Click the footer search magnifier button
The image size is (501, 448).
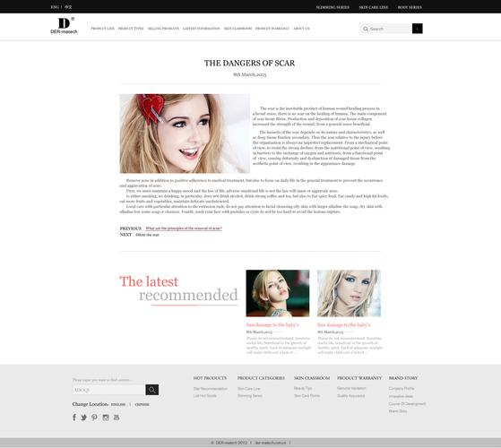point(152,390)
